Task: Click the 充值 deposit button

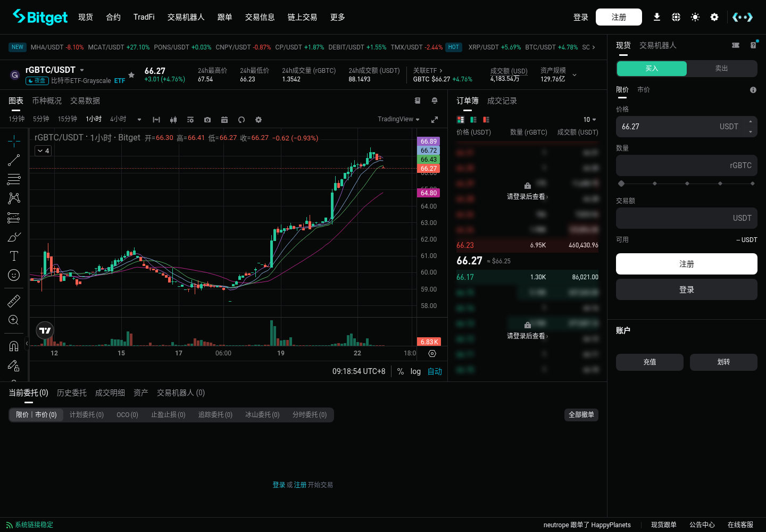Action: (x=650, y=362)
